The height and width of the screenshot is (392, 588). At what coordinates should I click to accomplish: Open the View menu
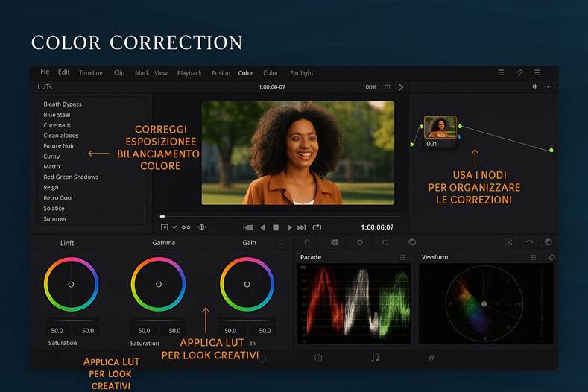tap(161, 73)
